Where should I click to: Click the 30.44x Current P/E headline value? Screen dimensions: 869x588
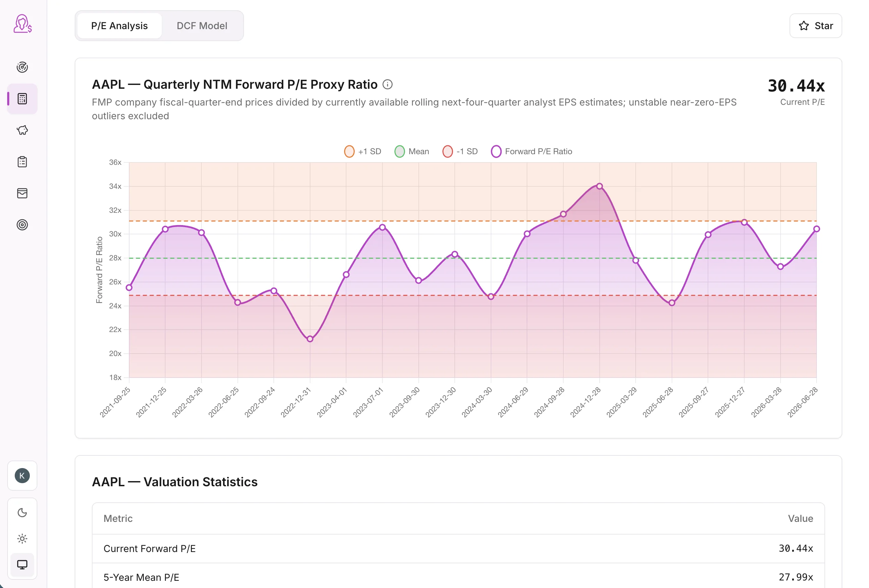[796, 86]
